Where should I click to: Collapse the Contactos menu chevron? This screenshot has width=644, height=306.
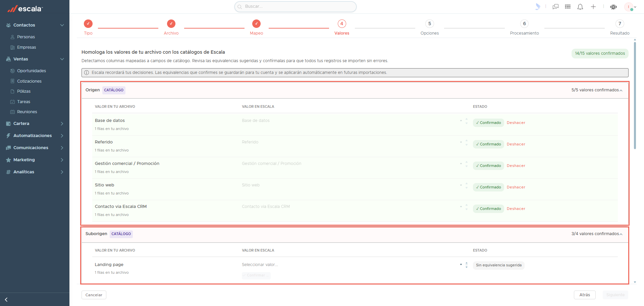click(x=62, y=25)
